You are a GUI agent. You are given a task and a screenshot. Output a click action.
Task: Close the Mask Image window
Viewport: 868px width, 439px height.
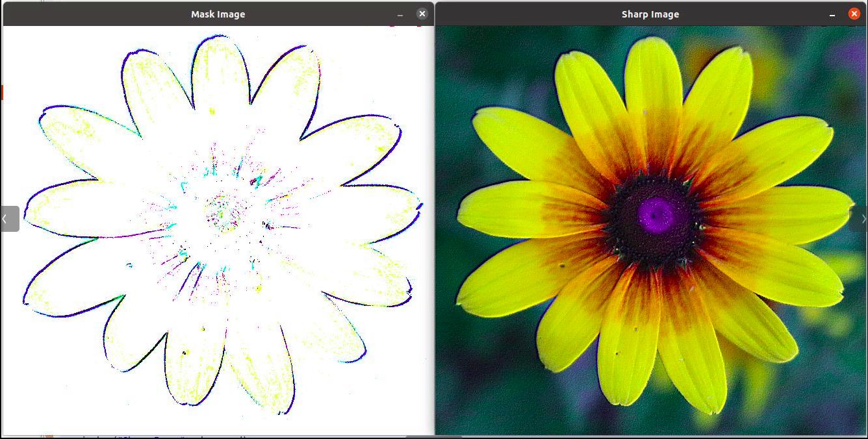pos(422,14)
